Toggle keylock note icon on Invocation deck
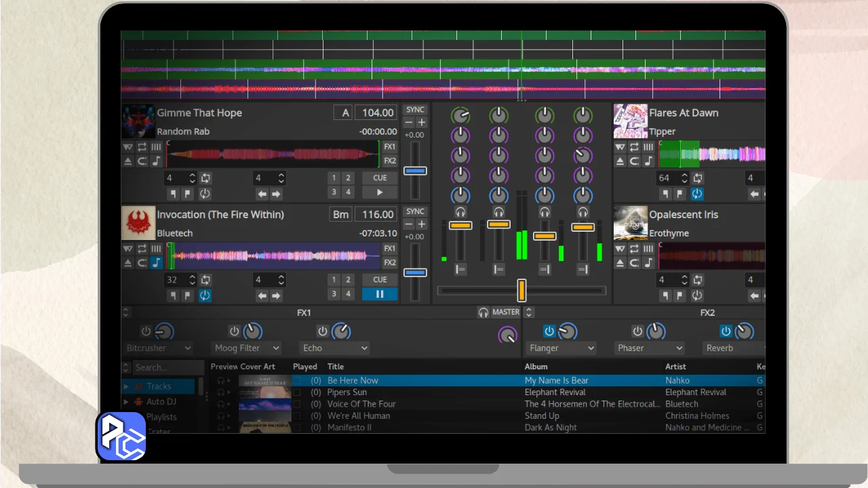The height and width of the screenshot is (488, 868). (157, 263)
